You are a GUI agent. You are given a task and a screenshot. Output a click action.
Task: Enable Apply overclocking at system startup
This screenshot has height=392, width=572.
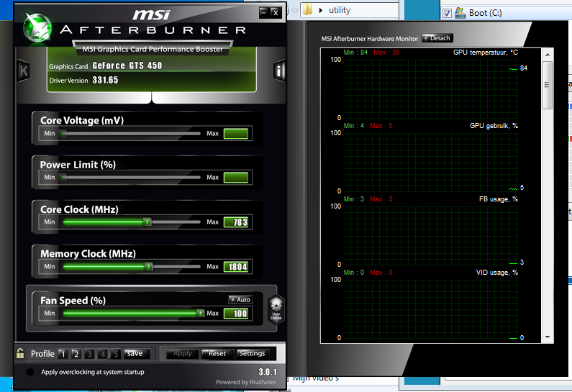(30, 372)
